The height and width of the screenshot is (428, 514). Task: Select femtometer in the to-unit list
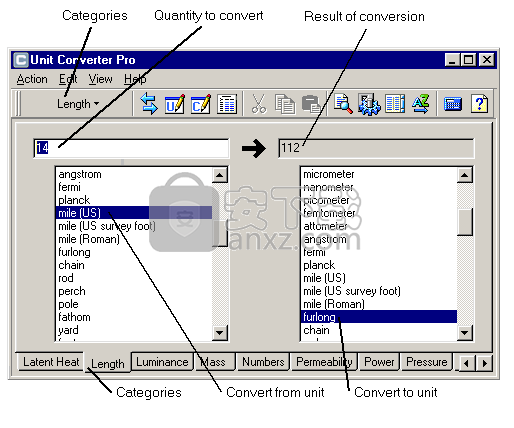point(379,213)
